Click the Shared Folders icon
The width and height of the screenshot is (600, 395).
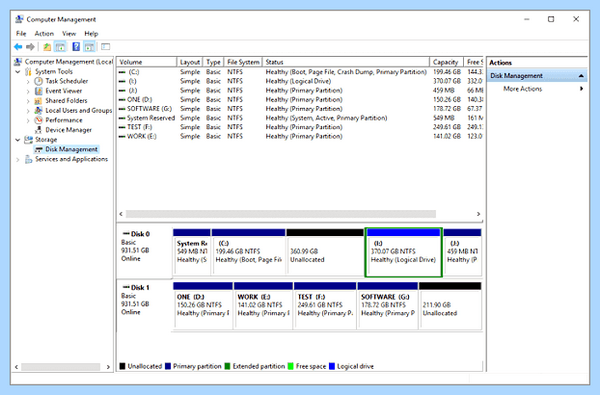point(38,101)
